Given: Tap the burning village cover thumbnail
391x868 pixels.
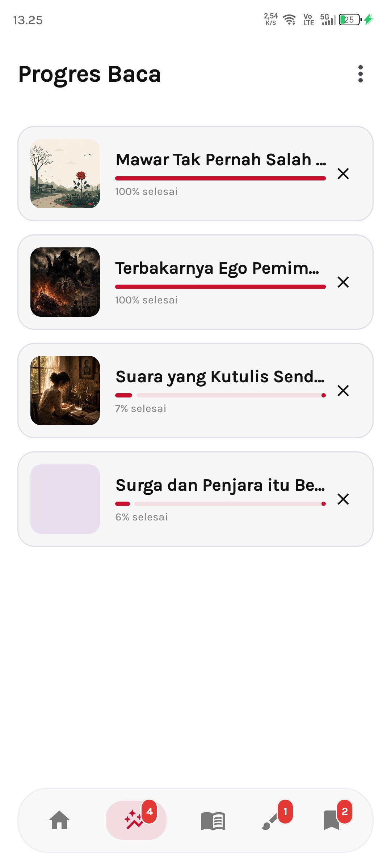Looking at the screenshot, I should (65, 282).
